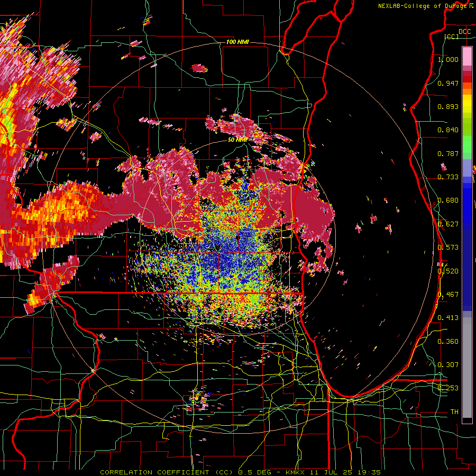Select the 0.467 scale value
Viewport: 476px width, 476px height.
tap(448, 295)
